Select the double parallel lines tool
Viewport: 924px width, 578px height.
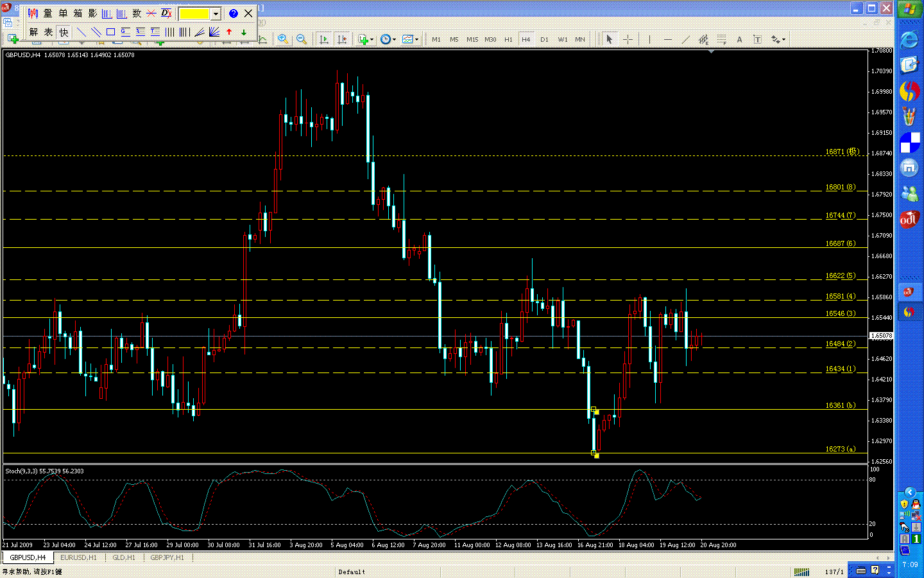click(x=96, y=32)
